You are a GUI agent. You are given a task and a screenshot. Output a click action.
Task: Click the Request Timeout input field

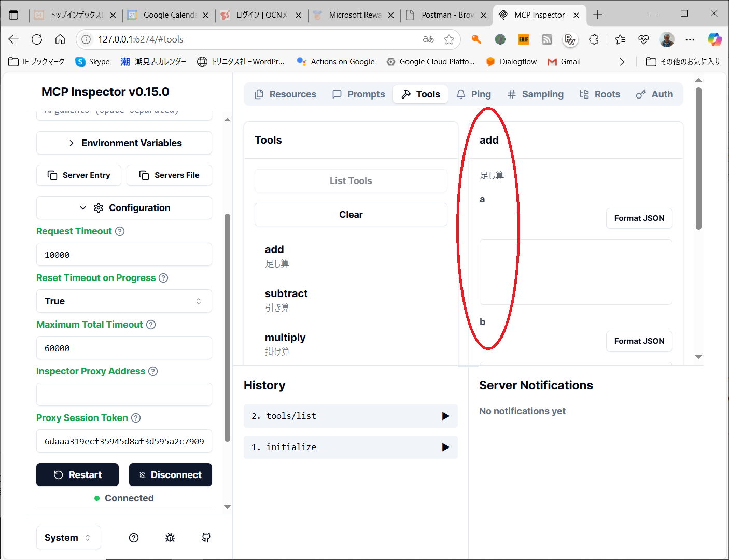point(124,255)
